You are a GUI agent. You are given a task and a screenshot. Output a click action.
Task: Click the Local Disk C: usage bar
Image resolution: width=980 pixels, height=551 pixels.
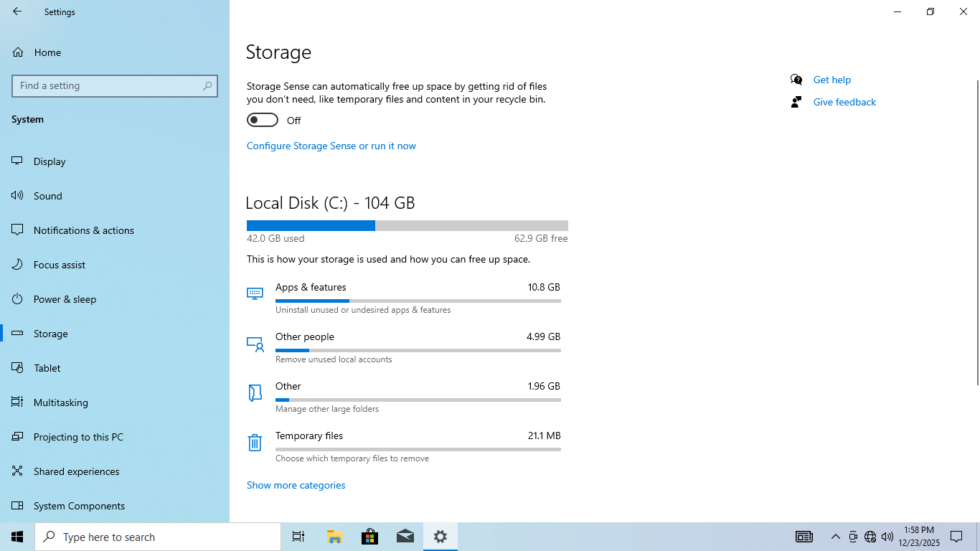tap(407, 226)
